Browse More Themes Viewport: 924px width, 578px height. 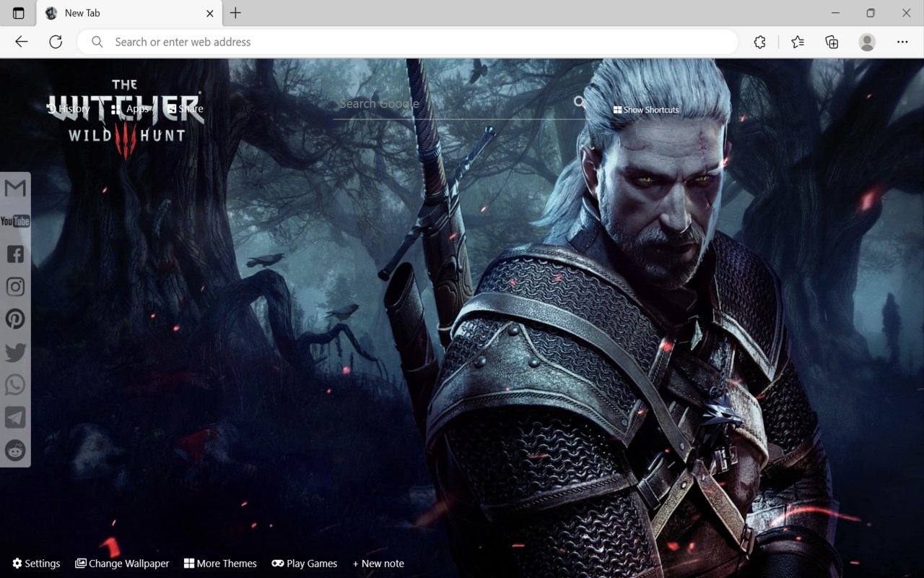[220, 563]
